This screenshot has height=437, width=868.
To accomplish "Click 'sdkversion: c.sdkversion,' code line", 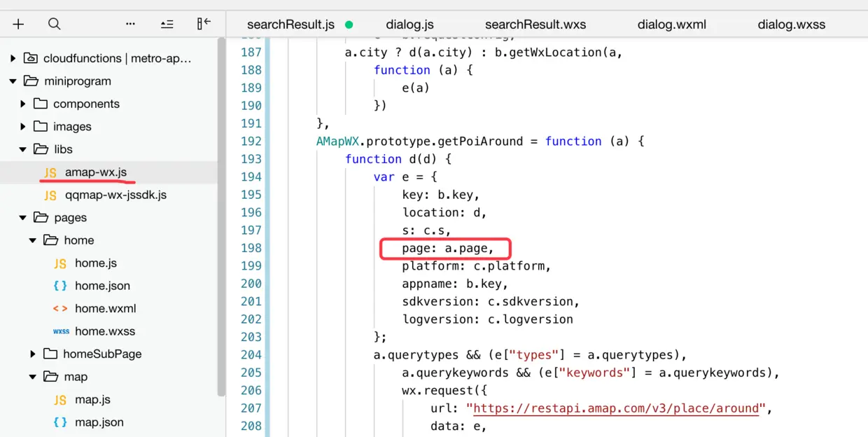I will [x=491, y=302].
